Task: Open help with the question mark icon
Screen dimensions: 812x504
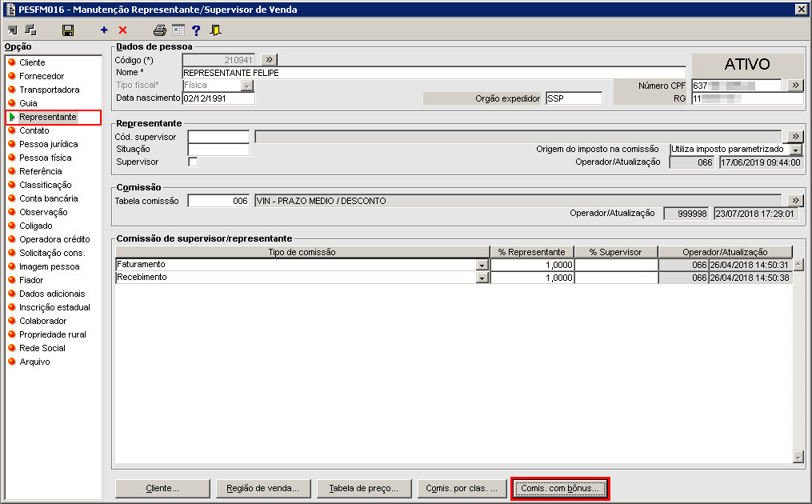Action: [196, 30]
